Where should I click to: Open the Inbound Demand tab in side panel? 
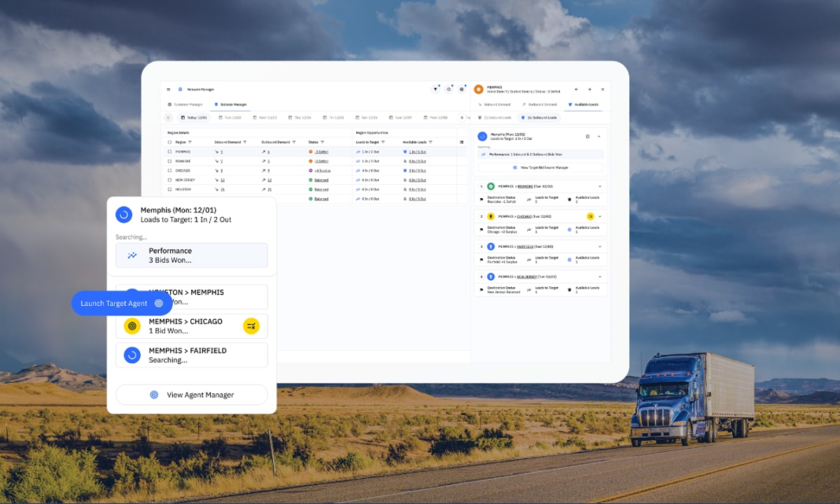[x=496, y=104]
